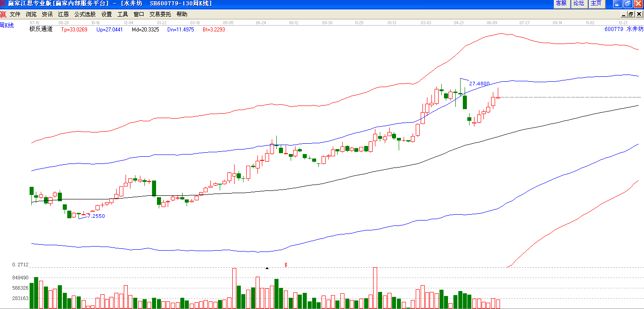Click the 08-28 date on time axis
This screenshot has height=309, width=644.
pos(64,22)
